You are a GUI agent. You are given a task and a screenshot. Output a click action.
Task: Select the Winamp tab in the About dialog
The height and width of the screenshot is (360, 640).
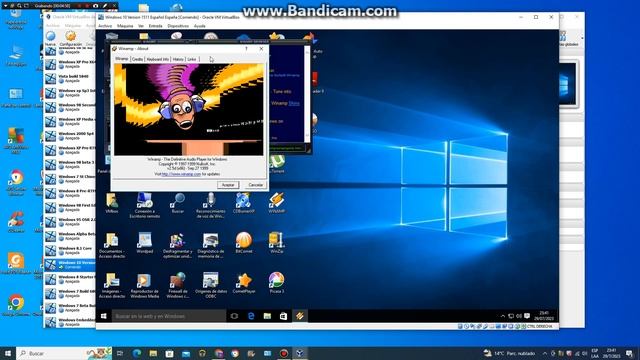point(122,59)
